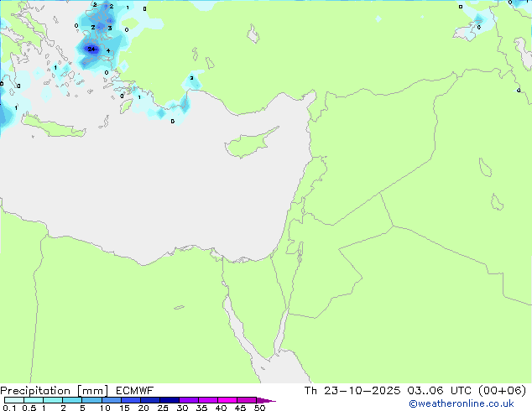Click the legend tick label "0.1"
This screenshot has width=532, height=411.
pyautogui.click(x=10, y=408)
